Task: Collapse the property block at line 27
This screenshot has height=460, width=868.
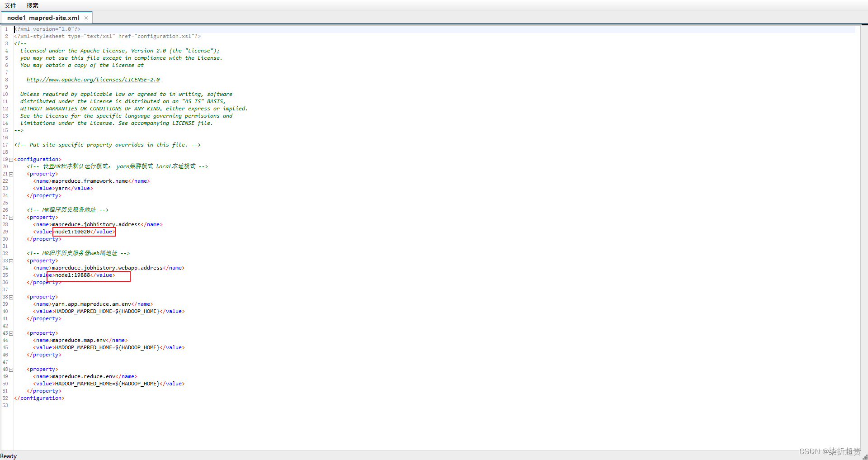Action: pos(11,218)
